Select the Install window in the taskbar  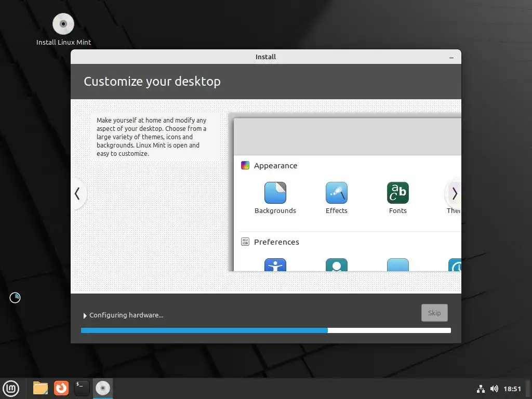tap(102, 388)
